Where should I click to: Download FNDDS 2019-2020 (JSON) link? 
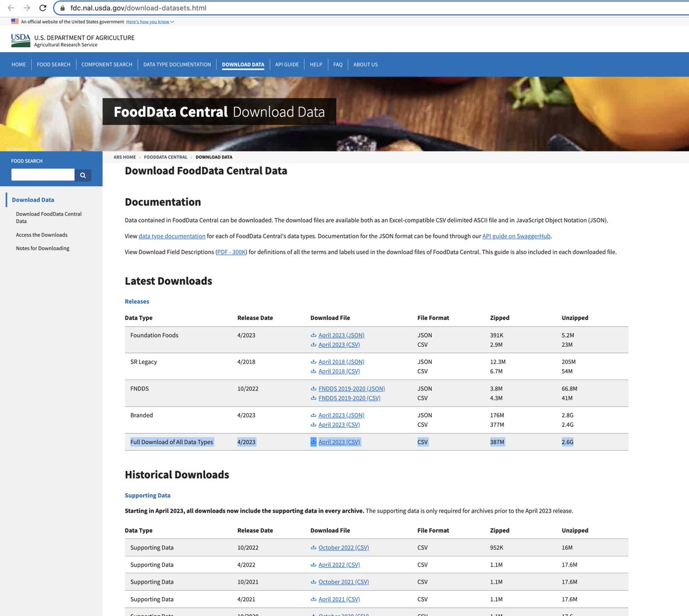pyautogui.click(x=351, y=389)
